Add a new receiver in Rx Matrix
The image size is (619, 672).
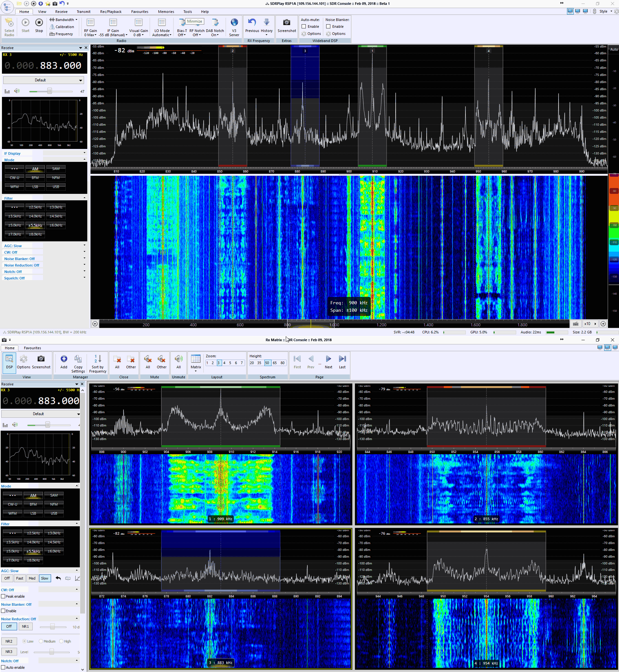[x=64, y=359]
